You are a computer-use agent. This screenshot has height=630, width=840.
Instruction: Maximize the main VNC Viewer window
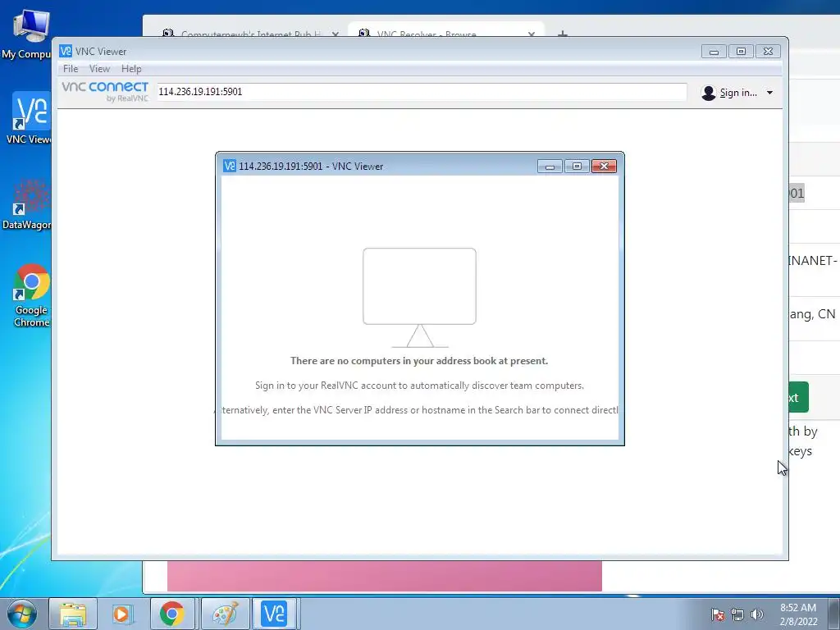point(741,52)
